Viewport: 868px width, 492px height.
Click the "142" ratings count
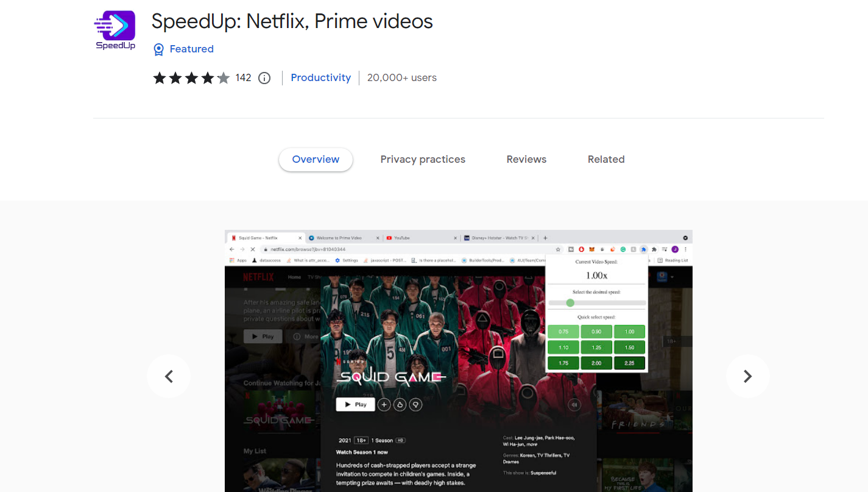point(243,78)
